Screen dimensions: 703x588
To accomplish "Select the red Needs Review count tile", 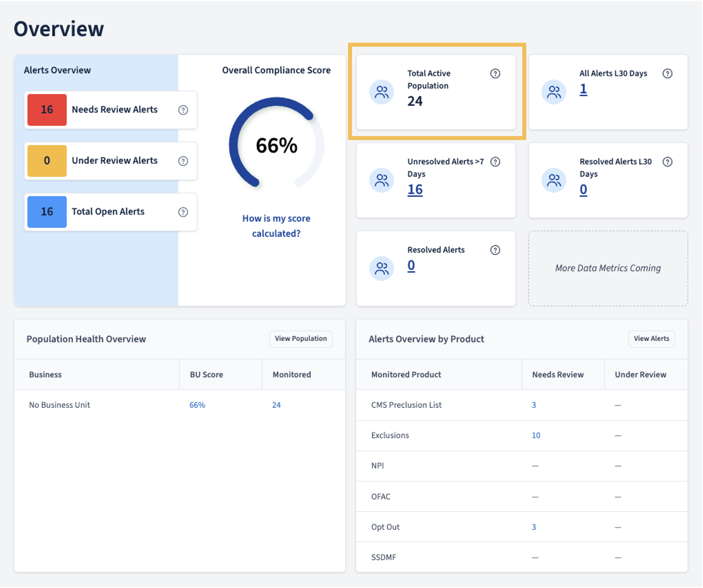I will point(47,110).
